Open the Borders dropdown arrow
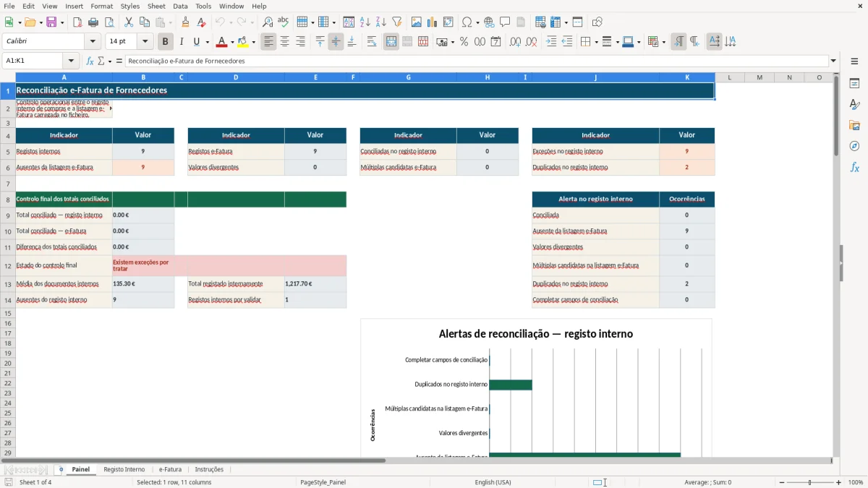This screenshot has height=488, width=868. point(595,42)
